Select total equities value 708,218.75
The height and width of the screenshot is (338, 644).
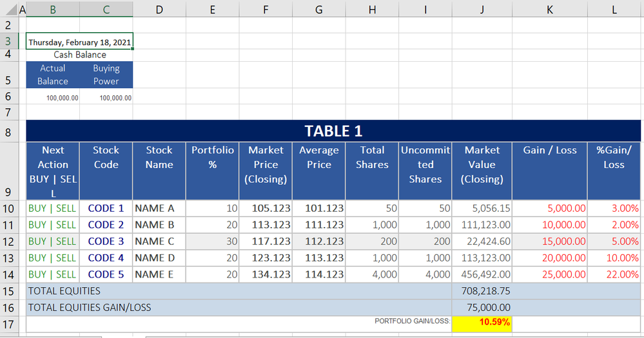click(x=482, y=291)
